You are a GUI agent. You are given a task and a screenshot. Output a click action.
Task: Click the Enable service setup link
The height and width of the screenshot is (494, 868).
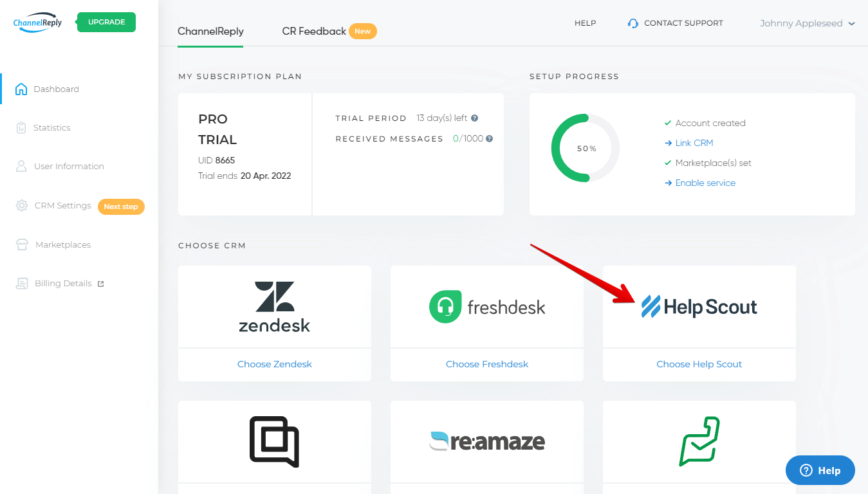(x=705, y=183)
